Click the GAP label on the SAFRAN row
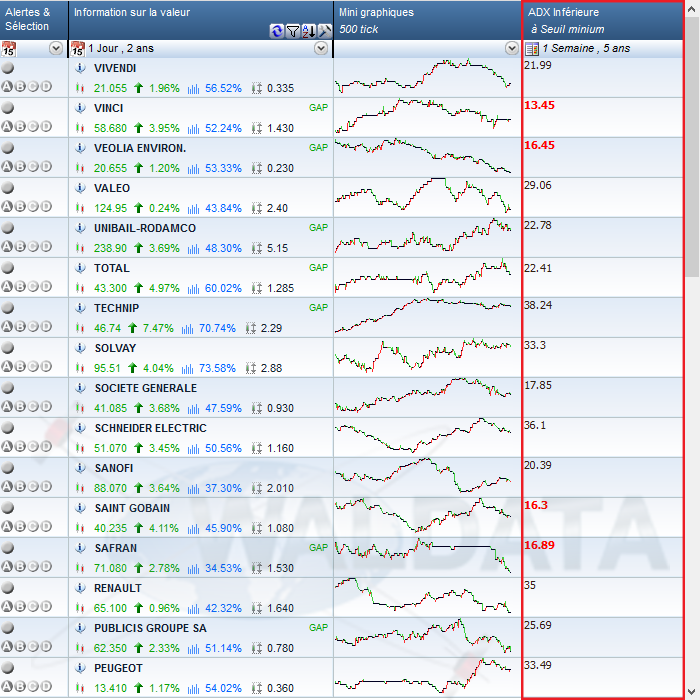This screenshot has height=700, width=700. [x=318, y=547]
